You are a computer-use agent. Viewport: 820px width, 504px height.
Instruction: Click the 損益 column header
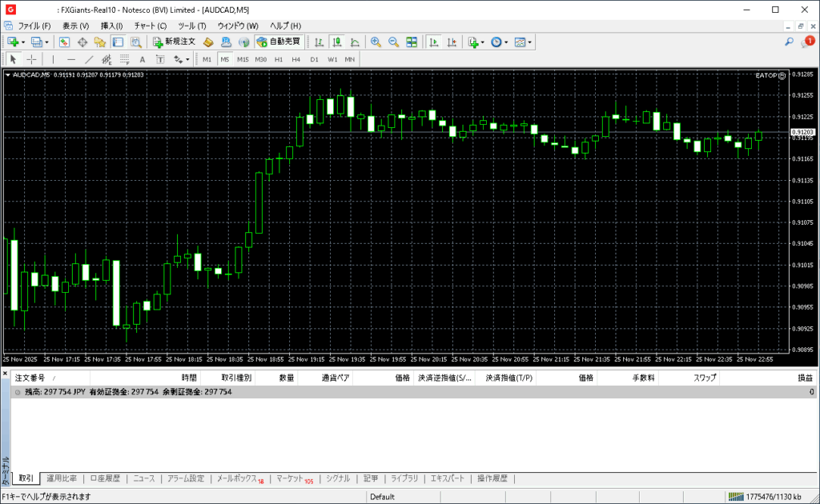(x=805, y=378)
